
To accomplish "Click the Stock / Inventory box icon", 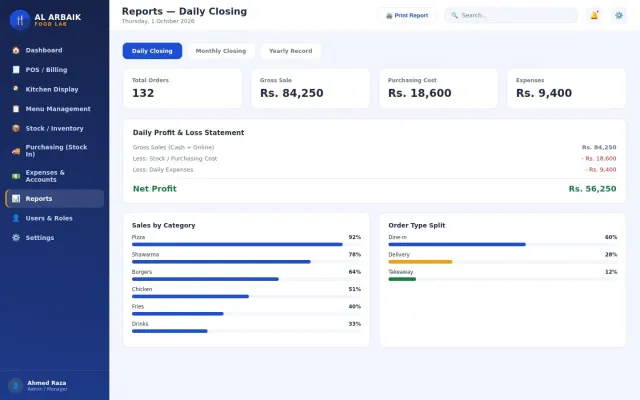I will point(16,128).
